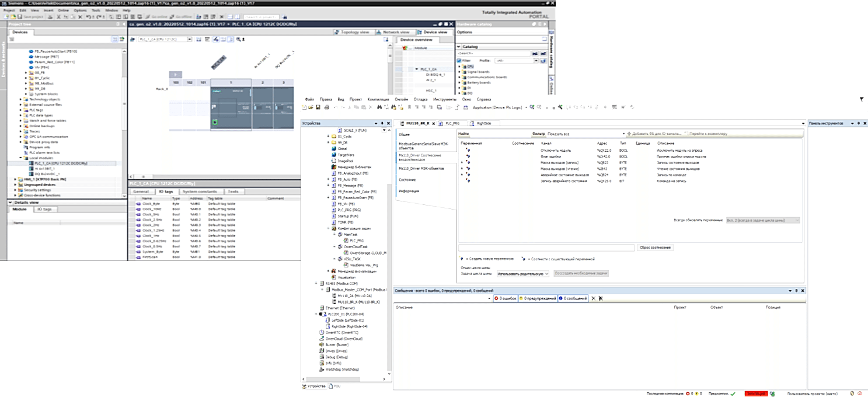Toggle the Filter checkbox in hardware catalog
The height and width of the screenshot is (397, 868).
[x=459, y=60]
